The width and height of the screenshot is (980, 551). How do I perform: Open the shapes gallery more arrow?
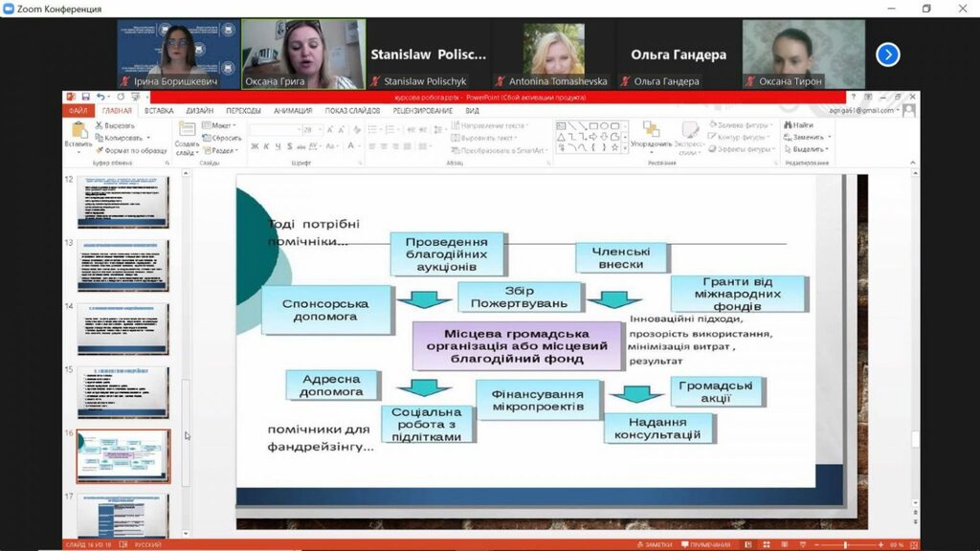click(x=624, y=148)
